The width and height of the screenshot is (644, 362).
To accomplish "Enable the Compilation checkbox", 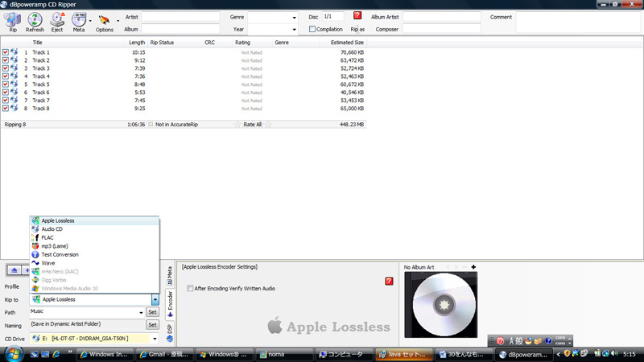I will tap(312, 30).
